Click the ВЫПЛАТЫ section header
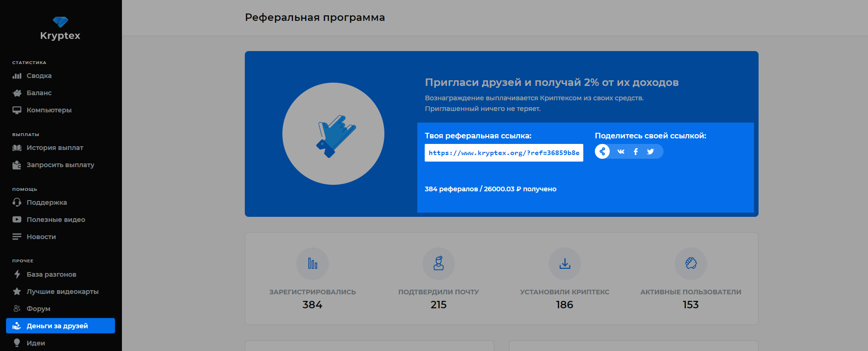 click(26, 135)
